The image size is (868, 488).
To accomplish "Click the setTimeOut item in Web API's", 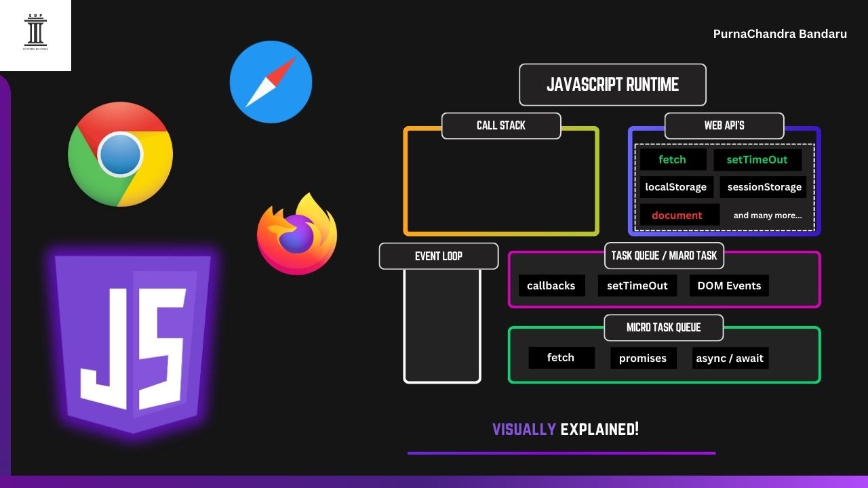I will (x=757, y=159).
